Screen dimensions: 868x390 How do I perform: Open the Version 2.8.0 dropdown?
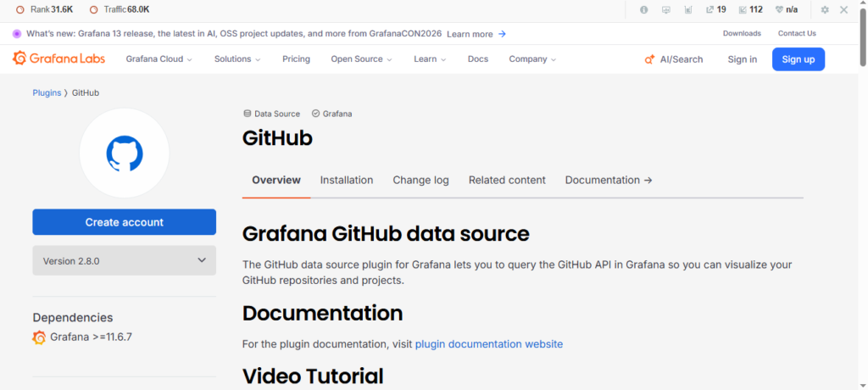pyautogui.click(x=125, y=260)
